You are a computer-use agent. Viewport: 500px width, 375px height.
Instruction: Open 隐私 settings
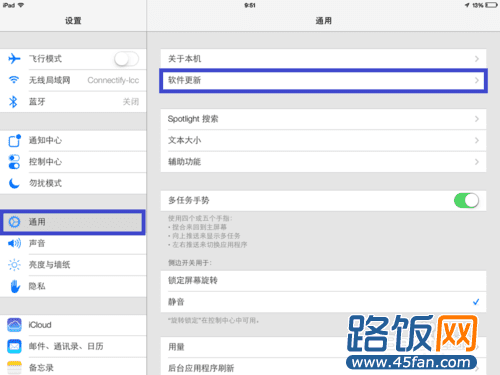(x=73, y=286)
